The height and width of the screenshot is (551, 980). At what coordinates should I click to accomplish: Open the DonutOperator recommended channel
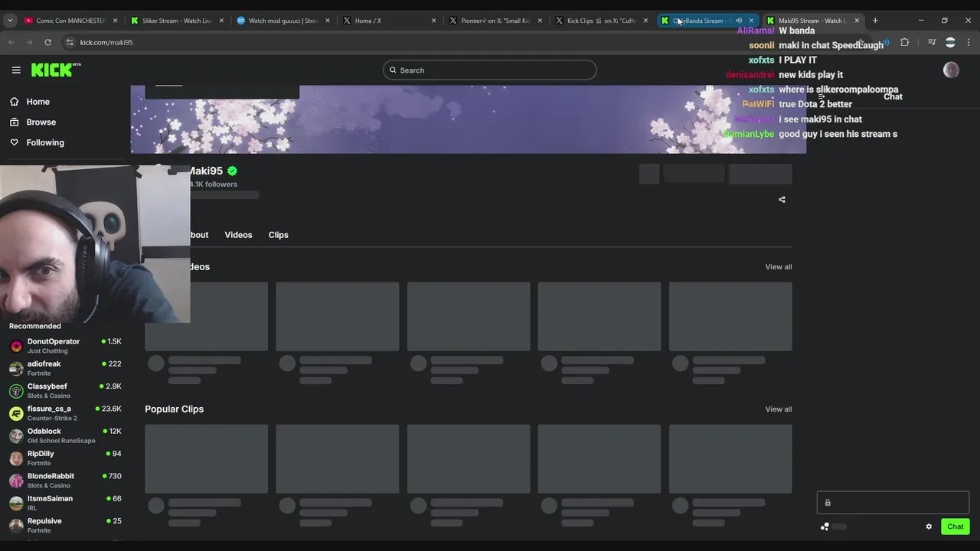(x=65, y=346)
